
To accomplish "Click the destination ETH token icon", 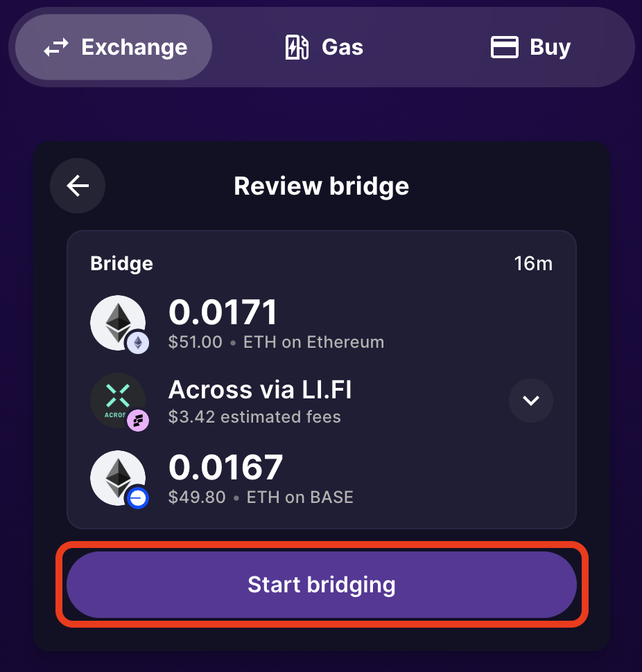I will [x=116, y=477].
